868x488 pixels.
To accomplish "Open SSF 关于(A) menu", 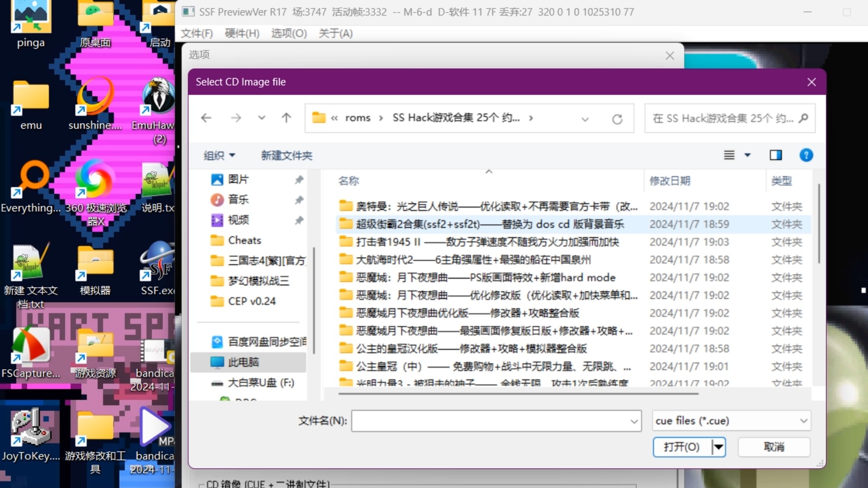I will click(335, 33).
